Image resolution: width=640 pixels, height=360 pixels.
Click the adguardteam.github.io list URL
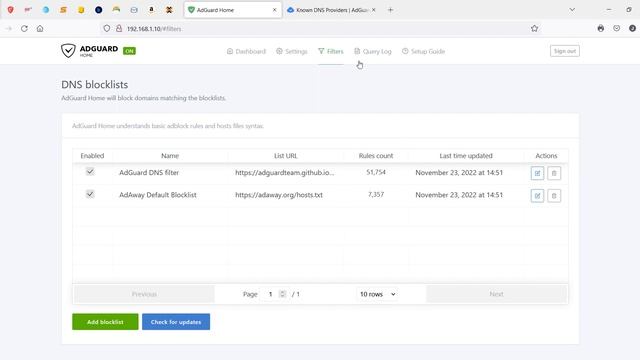[x=284, y=173]
